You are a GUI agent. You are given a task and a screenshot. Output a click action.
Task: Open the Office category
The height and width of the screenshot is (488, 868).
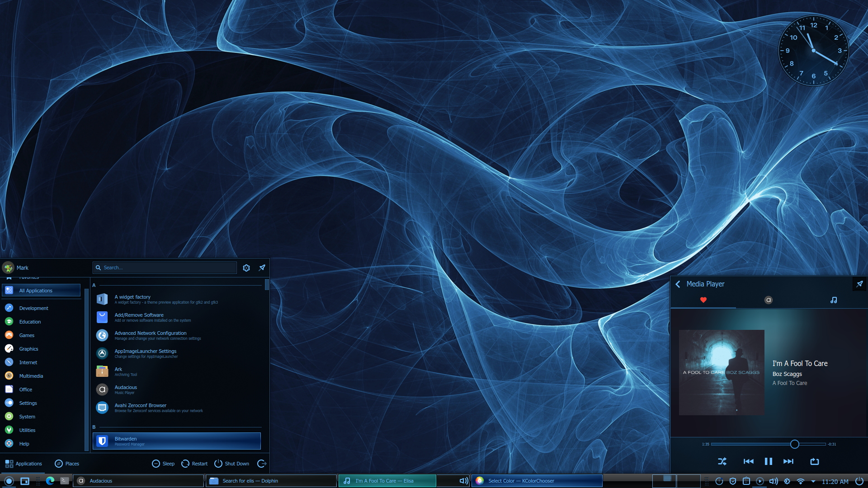(x=41, y=389)
